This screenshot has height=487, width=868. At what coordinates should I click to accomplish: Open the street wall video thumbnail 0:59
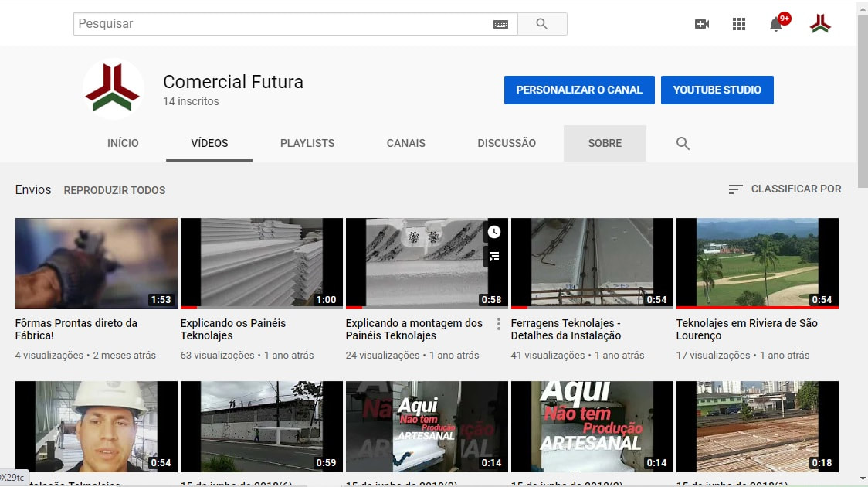coord(261,426)
